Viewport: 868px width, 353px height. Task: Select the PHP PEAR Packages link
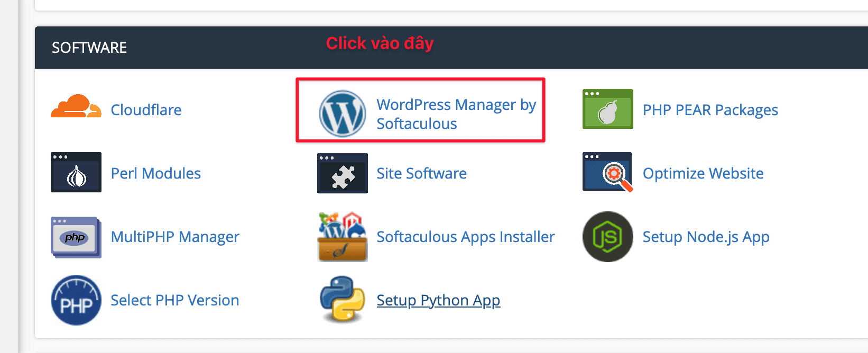click(x=710, y=110)
